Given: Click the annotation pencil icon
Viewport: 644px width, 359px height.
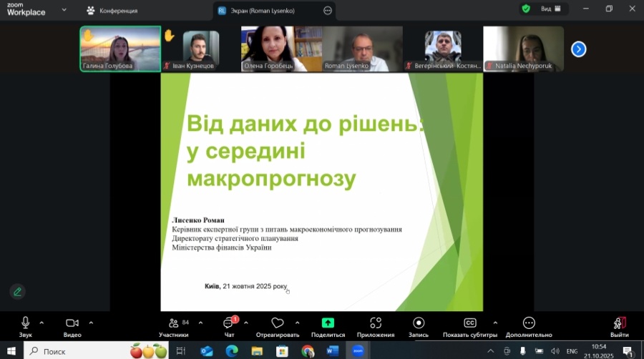Looking at the screenshot, I should coord(17,291).
